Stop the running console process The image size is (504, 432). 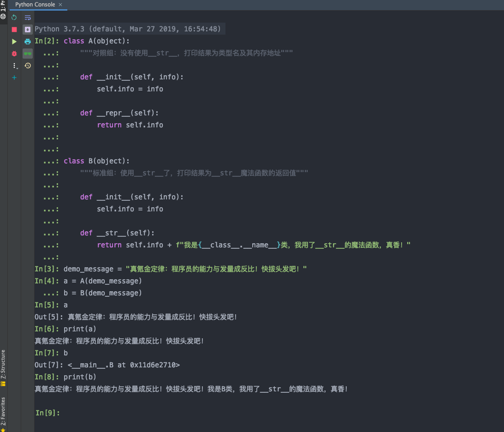[x=14, y=29]
